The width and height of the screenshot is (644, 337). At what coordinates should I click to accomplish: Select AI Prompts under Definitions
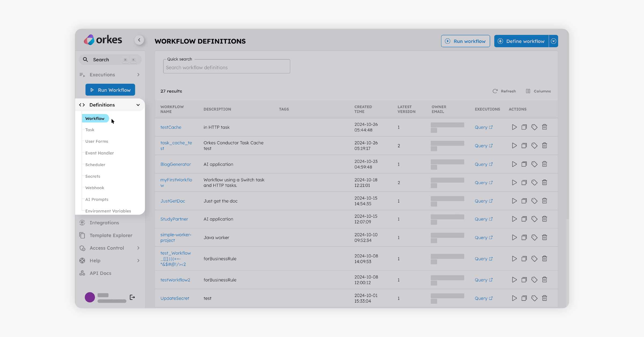click(97, 199)
